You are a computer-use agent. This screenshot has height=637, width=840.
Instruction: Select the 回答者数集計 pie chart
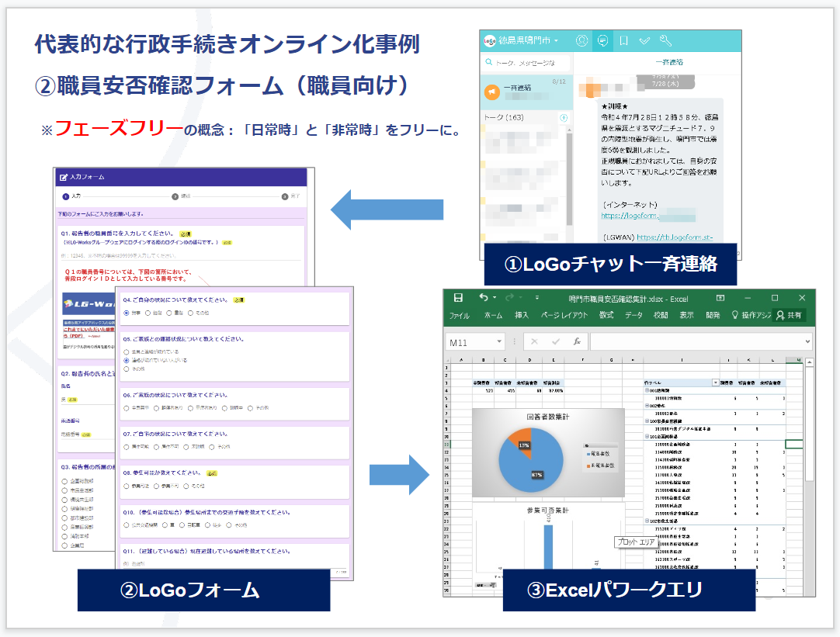(548, 453)
